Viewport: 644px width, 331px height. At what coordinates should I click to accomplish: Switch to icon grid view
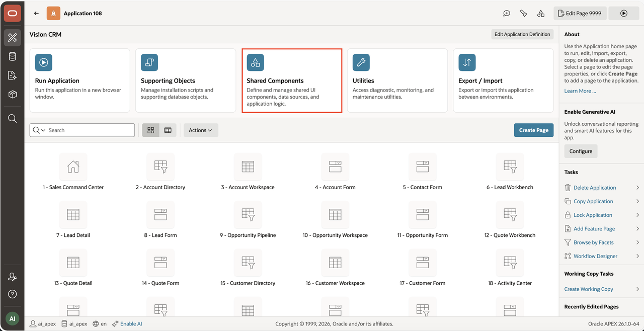click(151, 130)
